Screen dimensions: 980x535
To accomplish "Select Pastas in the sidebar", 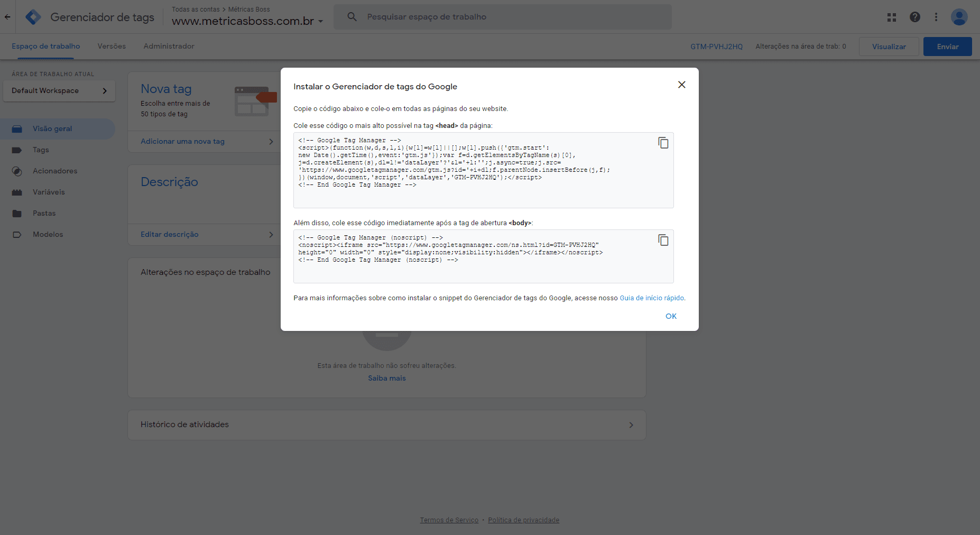I will 43,213.
